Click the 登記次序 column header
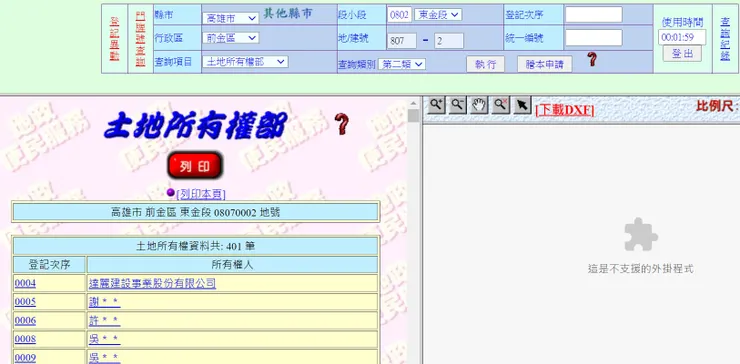This screenshot has height=364, width=740. (x=49, y=265)
